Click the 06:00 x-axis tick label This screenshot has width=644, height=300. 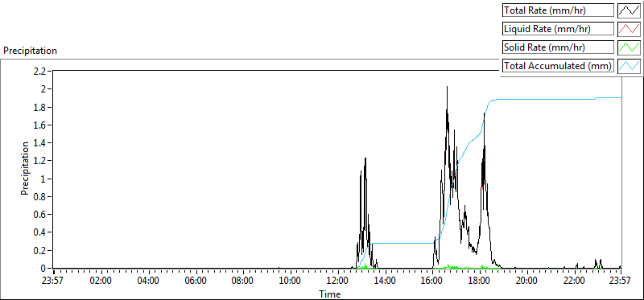pos(196,282)
